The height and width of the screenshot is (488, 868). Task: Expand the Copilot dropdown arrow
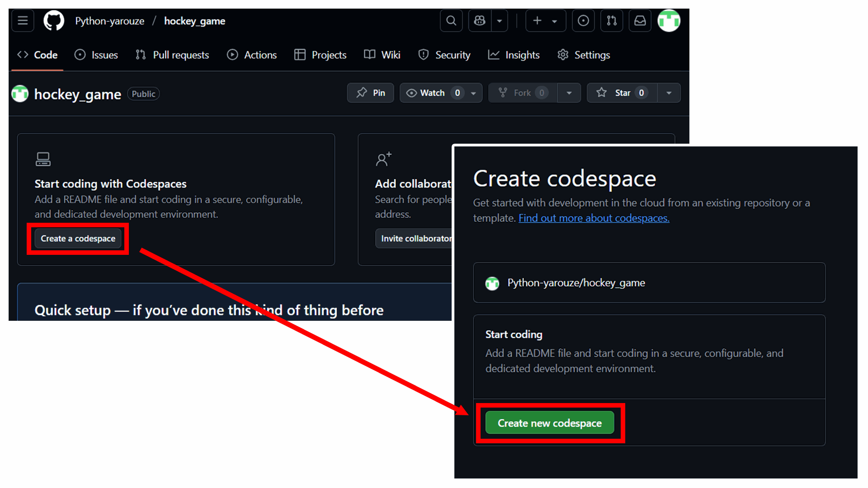[500, 21]
